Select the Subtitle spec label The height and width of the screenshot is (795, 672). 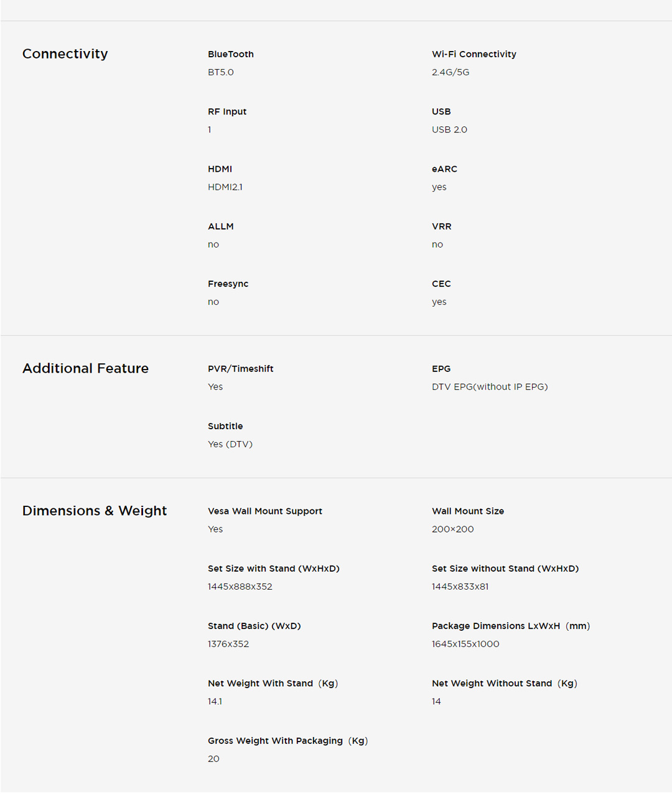point(225,426)
